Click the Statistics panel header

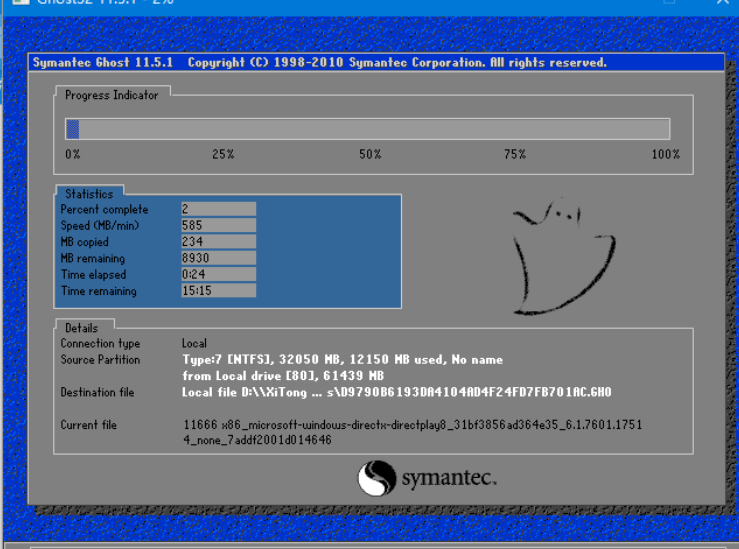(89, 194)
